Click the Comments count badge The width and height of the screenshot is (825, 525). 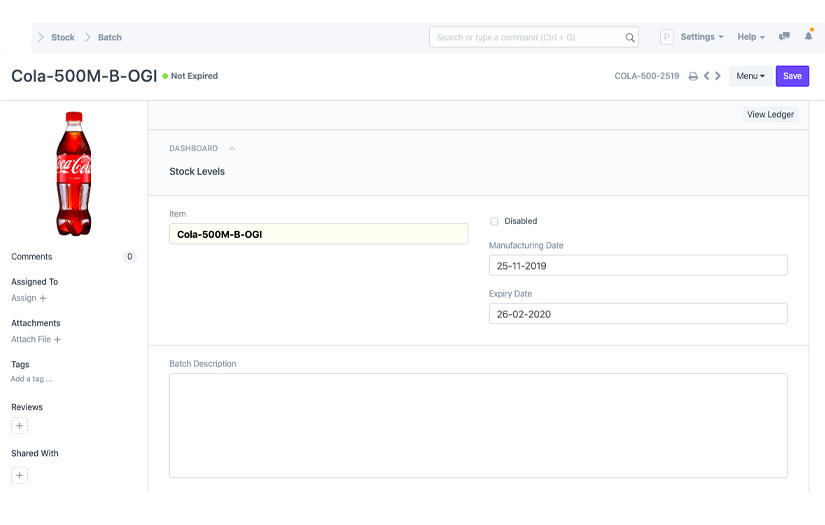[129, 257]
